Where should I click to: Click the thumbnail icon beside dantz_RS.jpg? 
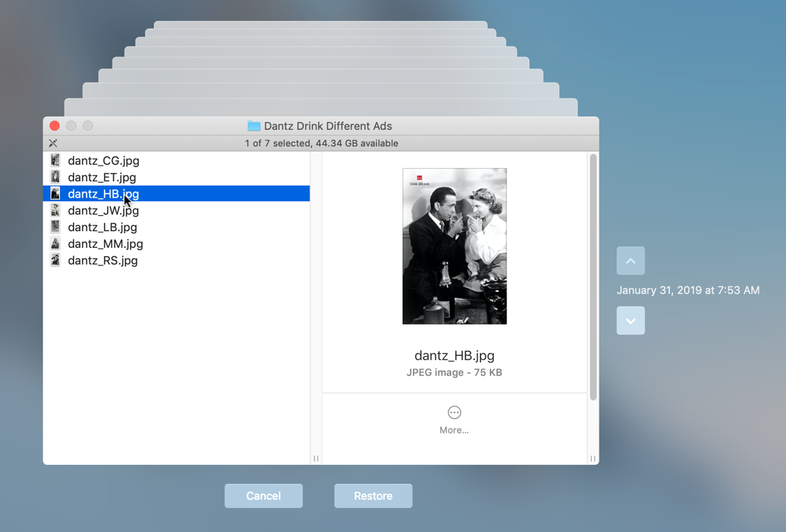[55, 260]
